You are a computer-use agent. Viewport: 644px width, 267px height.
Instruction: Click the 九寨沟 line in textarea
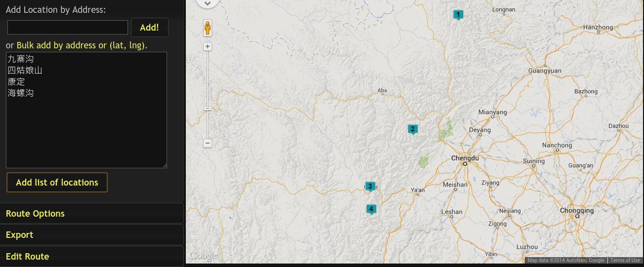21,59
